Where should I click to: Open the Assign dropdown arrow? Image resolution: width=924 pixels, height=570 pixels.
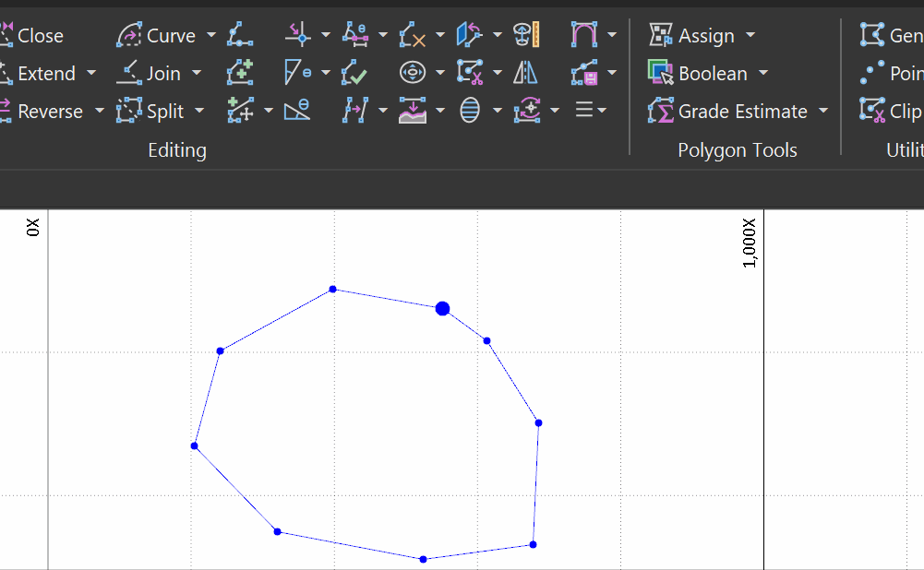[x=750, y=35]
